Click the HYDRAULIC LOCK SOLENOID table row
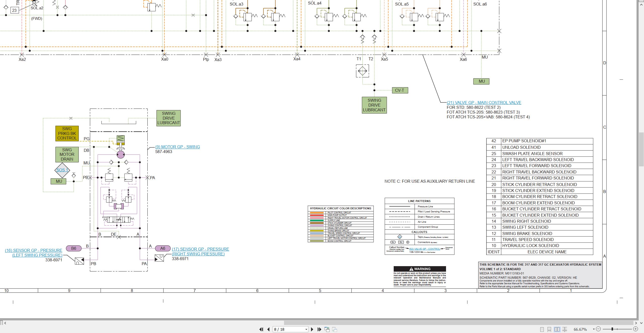The width and height of the screenshot is (644, 333). (x=540, y=246)
